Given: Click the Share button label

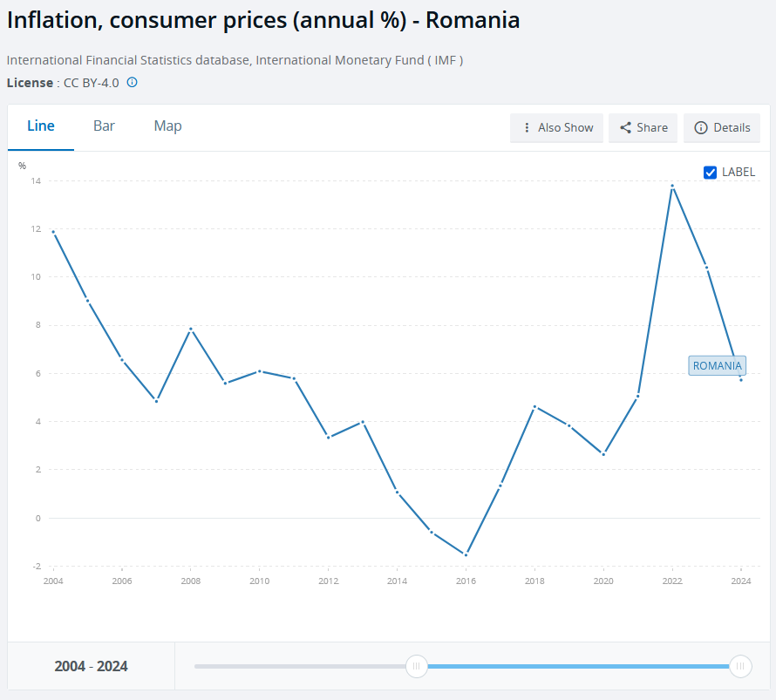Looking at the screenshot, I should click(x=651, y=127).
